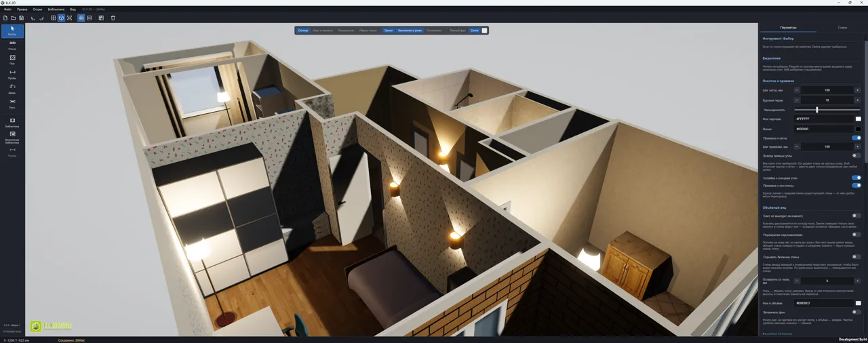The width and height of the screenshot is (868, 343).
Task: Adjust the Насыщенность slider
Action: [827, 110]
